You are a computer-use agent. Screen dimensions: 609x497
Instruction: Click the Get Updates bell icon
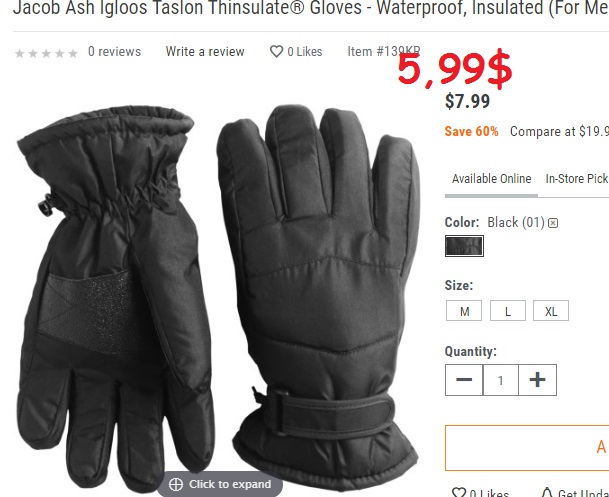pyautogui.click(x=546, y=492)
